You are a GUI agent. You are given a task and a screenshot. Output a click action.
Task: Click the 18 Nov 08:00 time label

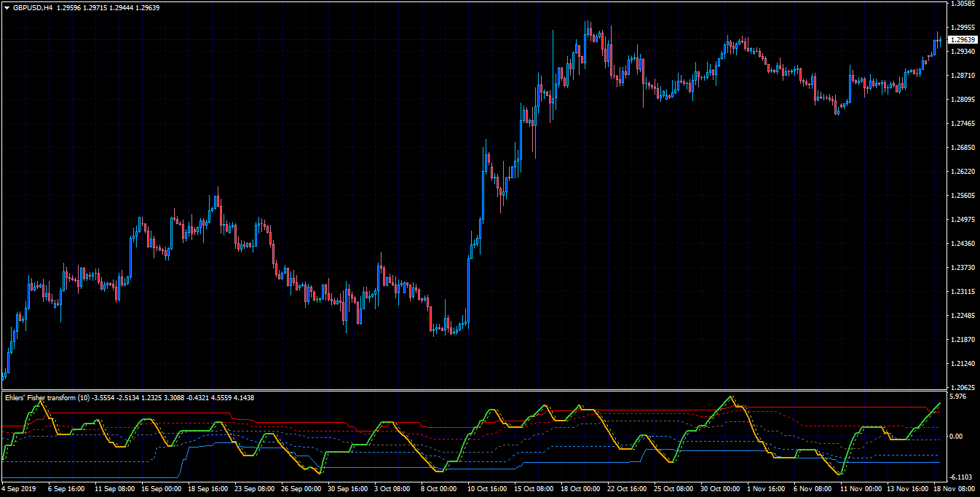coord(955,490)
